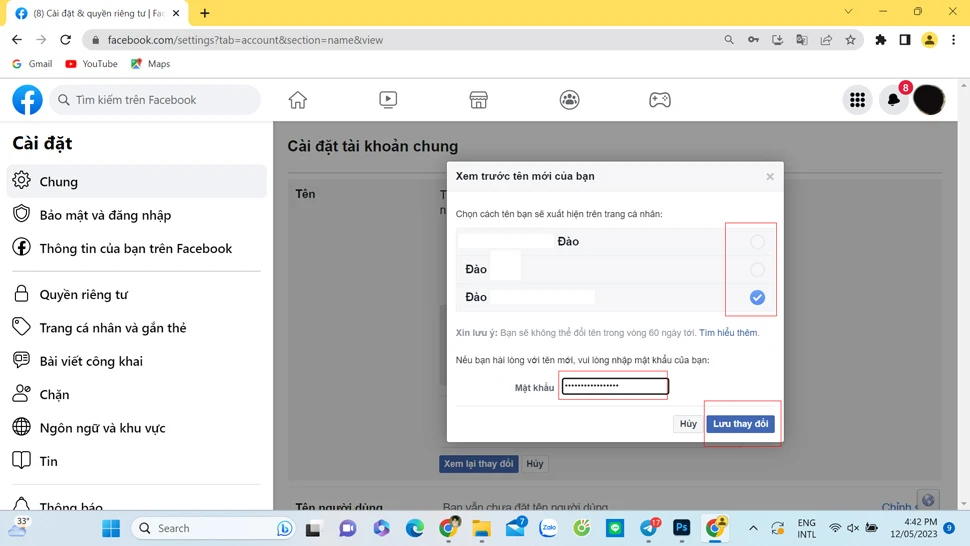The image size is (970, 546).
Task: Open the Facebook Home feed icon
Action: (298, 100)
